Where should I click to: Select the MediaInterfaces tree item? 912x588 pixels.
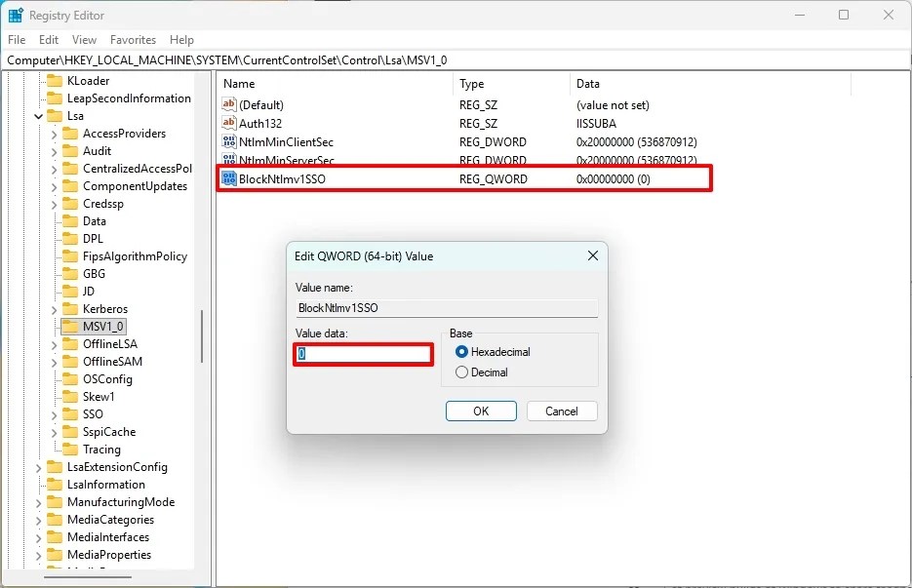click(x=108, y=537)
